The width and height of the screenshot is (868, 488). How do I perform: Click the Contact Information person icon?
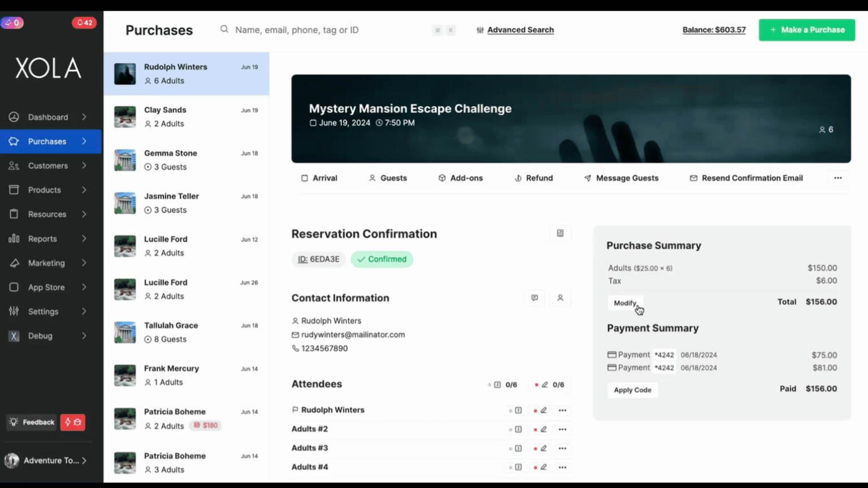tap(560, 298)
